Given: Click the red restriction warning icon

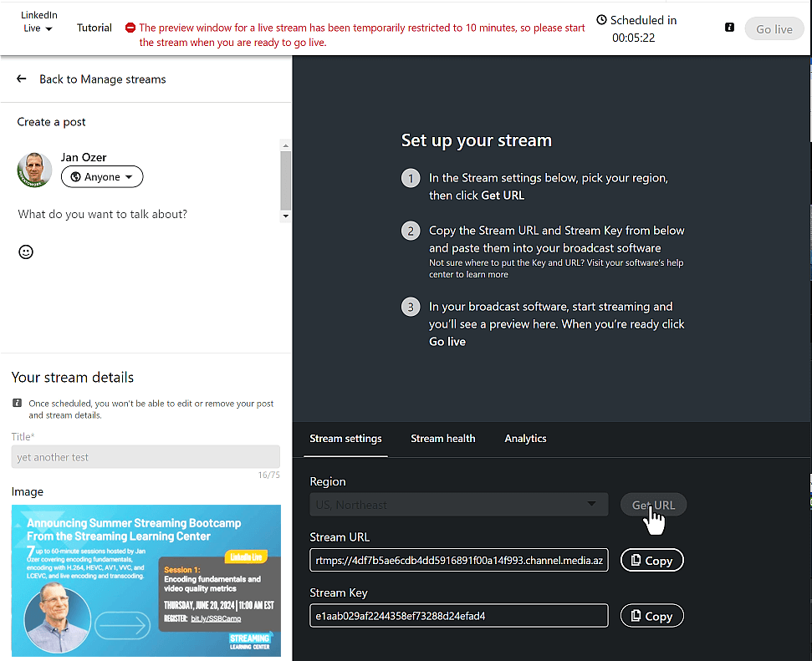Looking at the screenshot, I should [x=130, y=28].
